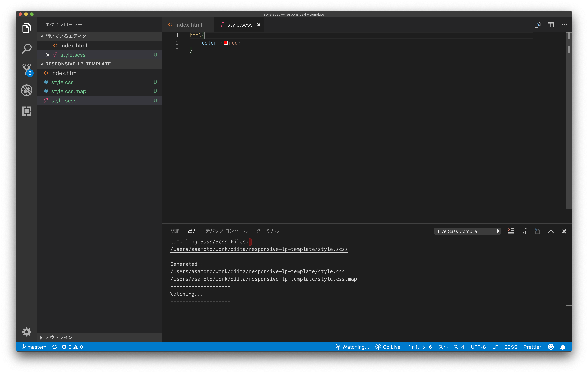The width and height of the screenshot is (588, 373).
Task: Open errors and warnings count in status bar
Action: coord(72,347)
